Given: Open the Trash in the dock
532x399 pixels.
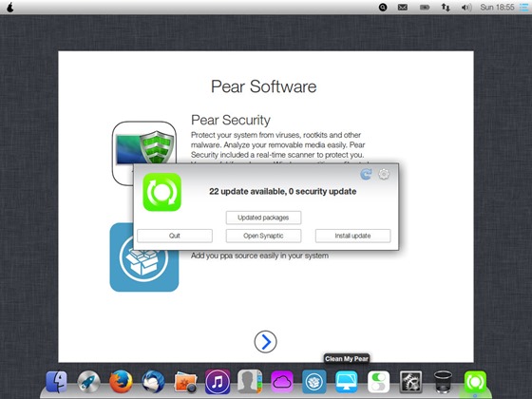Looking at the screenshot, I should click(x=443, y=382).
